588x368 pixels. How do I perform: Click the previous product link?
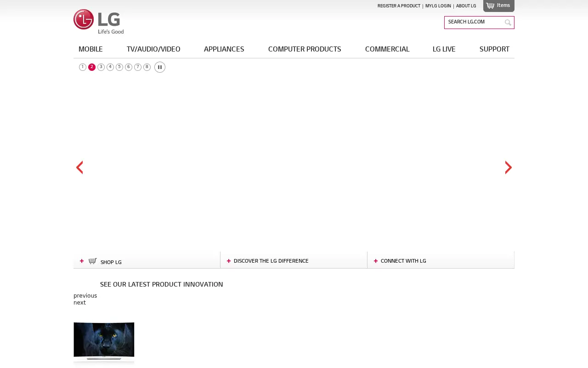85,296
